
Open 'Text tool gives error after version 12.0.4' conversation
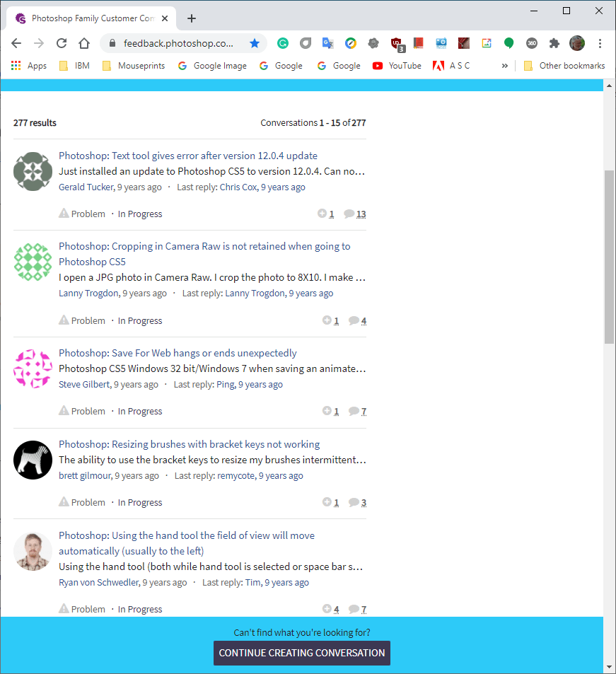(x=188, y=156)
